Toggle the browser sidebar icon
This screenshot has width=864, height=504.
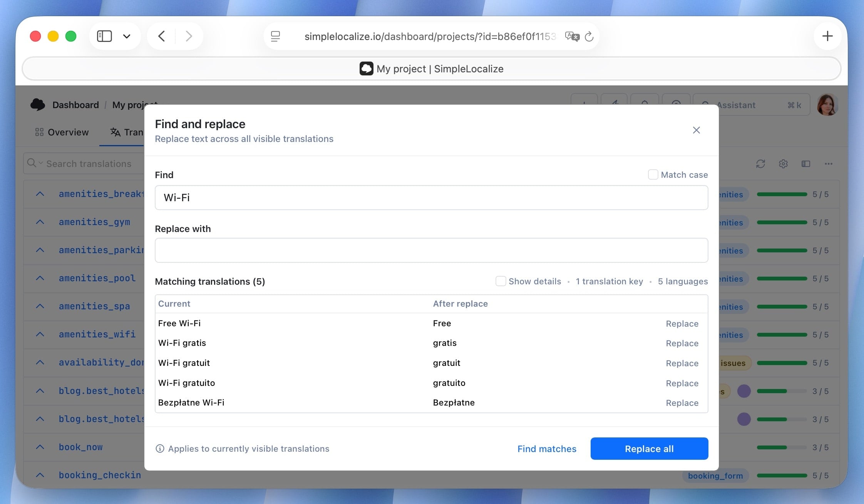[104, 36]
